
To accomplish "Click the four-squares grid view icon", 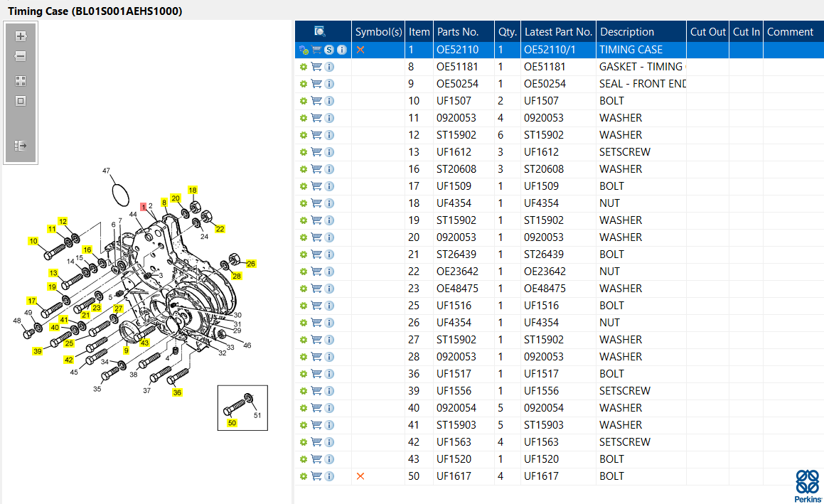I will [x=21, y=81].
